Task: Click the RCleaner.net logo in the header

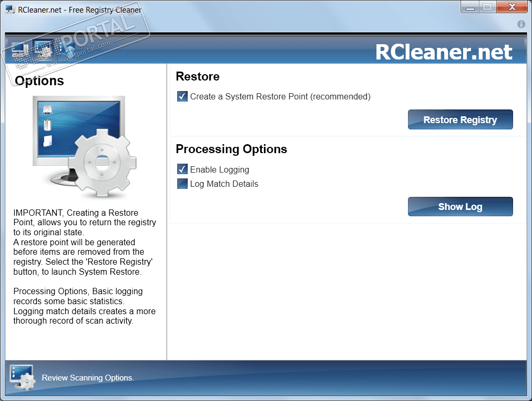Action: point(444,52)
